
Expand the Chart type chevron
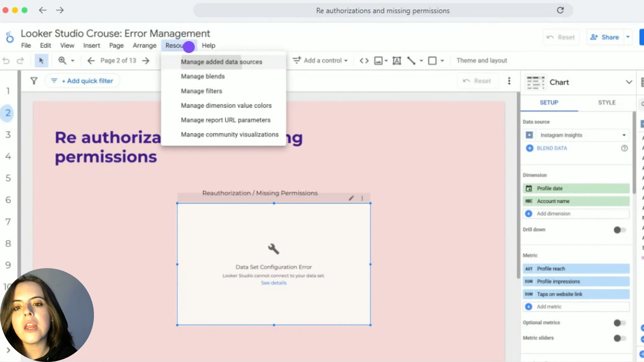[x=629, y=82]
